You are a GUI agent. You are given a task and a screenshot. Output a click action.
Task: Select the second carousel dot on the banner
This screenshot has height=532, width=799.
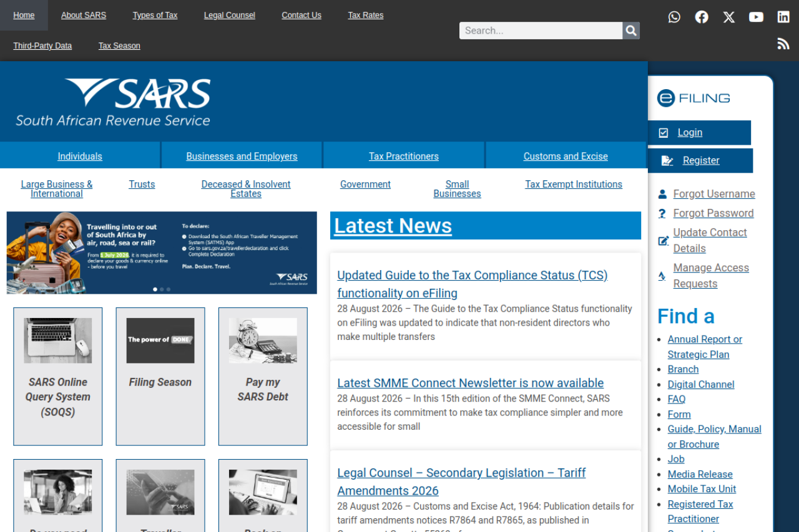pyautogui.click(x=162, y=289)
